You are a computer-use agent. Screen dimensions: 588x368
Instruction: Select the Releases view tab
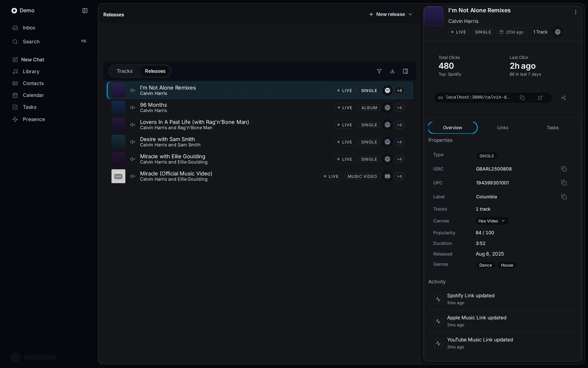click(x=155, y=71)
